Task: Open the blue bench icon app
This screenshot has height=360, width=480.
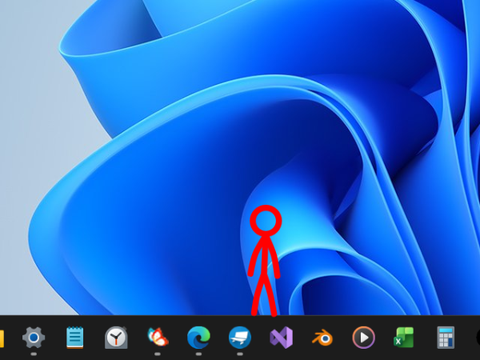Action: (x=240, y=337)
